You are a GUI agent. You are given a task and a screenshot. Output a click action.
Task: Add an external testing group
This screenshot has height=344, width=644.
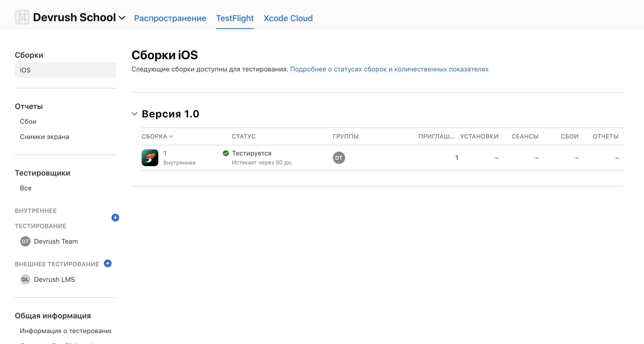tap(108, 263)
